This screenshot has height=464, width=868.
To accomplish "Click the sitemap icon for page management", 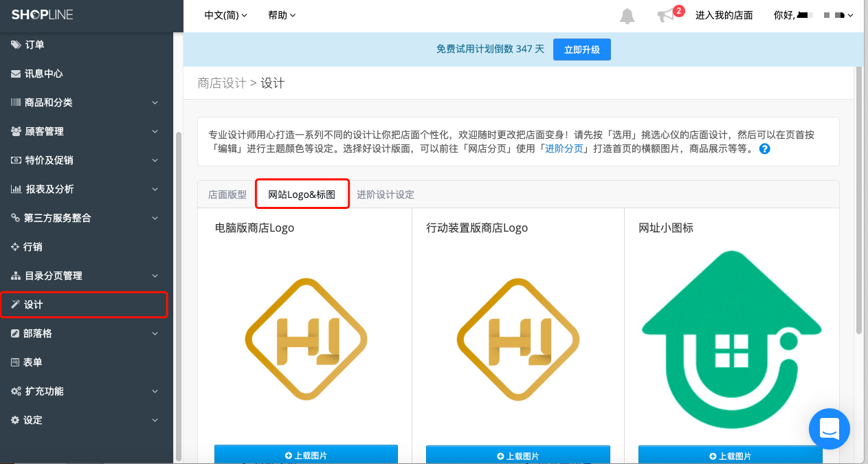I will (x=16, y=276).
